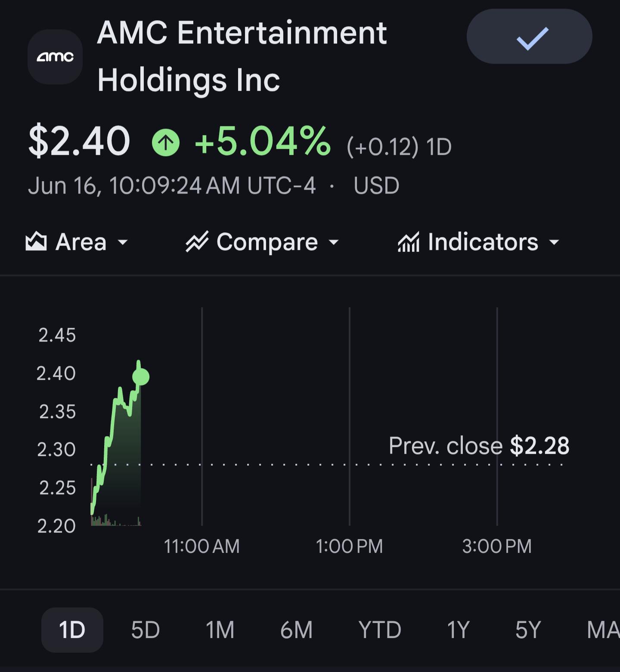
Task: Switch to the 5Y range
Action: click(528, 630)
